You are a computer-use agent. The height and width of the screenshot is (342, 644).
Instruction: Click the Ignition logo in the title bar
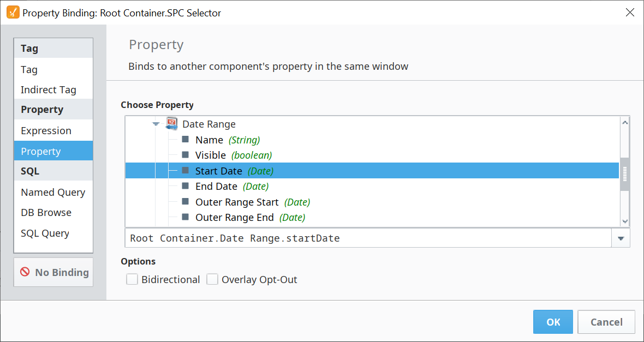(x=13, y=13)
